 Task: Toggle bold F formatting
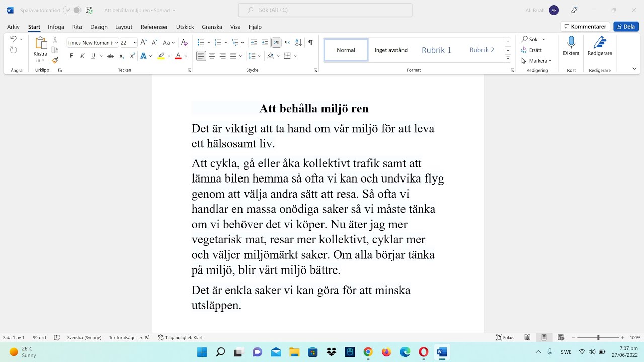click(x=71, y=56)
